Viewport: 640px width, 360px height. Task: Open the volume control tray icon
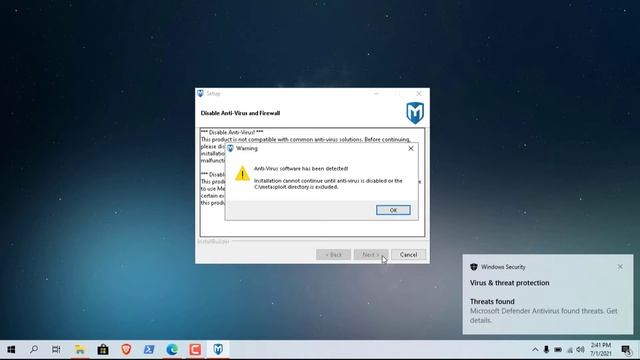tap(580, 350)
